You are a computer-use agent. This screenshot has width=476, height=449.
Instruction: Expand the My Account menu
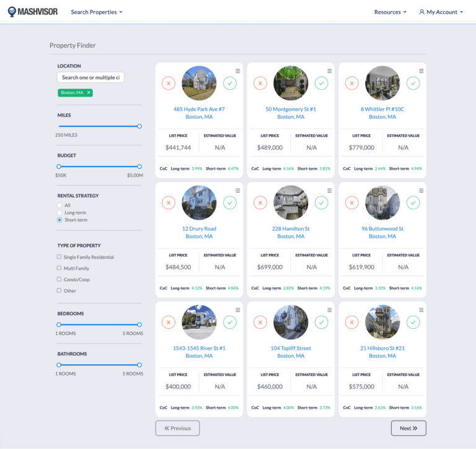click(x=441, y=12)
